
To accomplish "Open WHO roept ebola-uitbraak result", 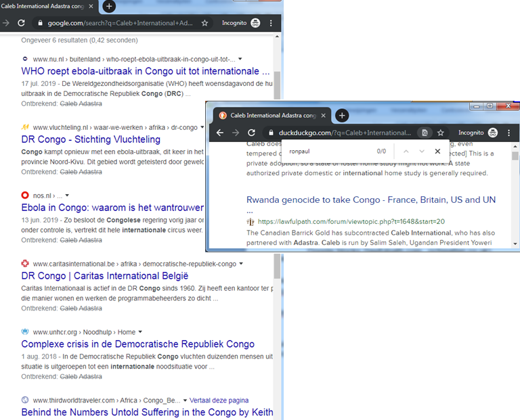I will [x=146, y=71].
